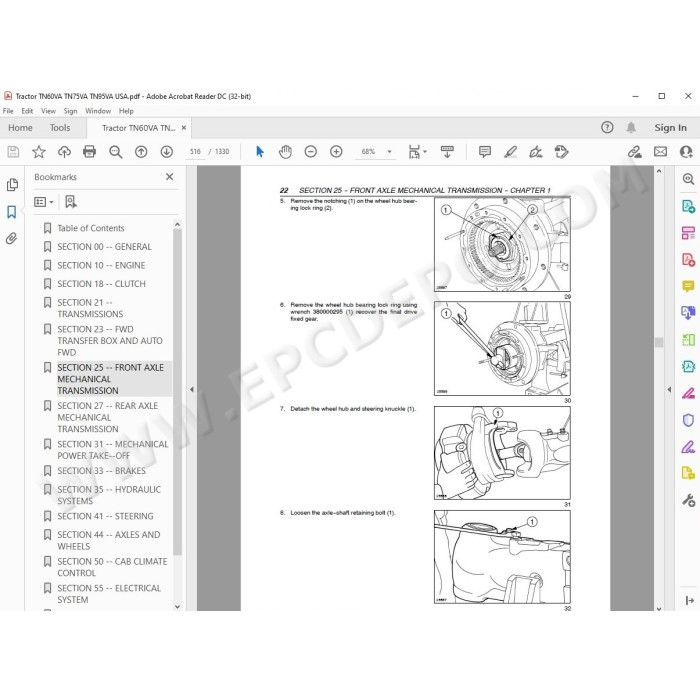
Task: Toggle the bookmarks panel icon
Action: 12,212
